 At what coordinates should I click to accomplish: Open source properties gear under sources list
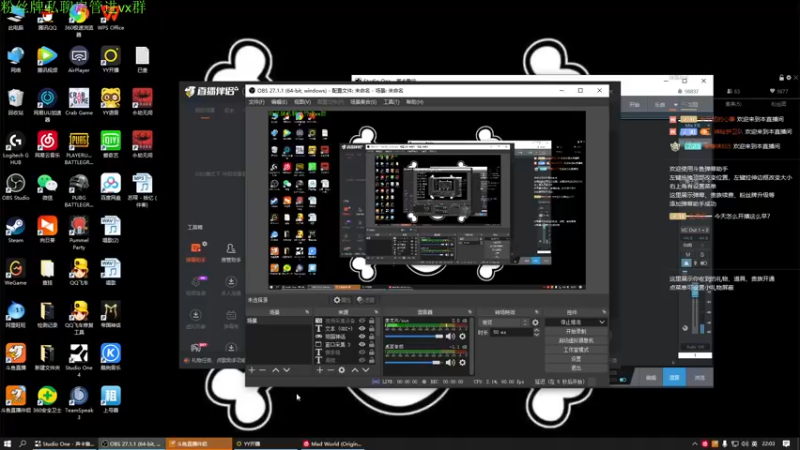341,370
